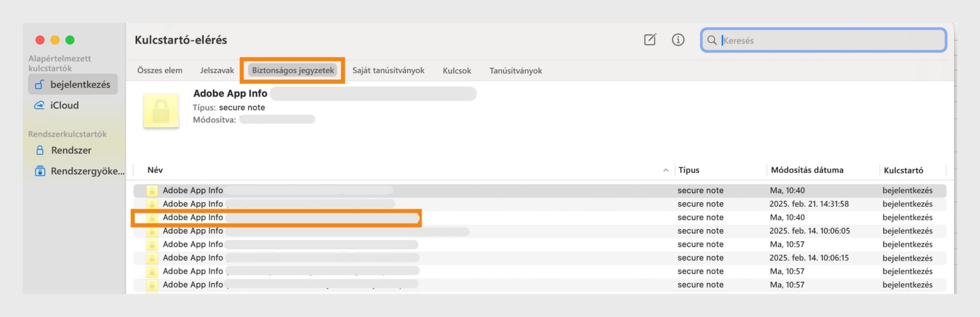Click the date 2025. feb. 21. 14:31:58
Viewport: 980px width, 317px height.
click(x=809, y=204)
